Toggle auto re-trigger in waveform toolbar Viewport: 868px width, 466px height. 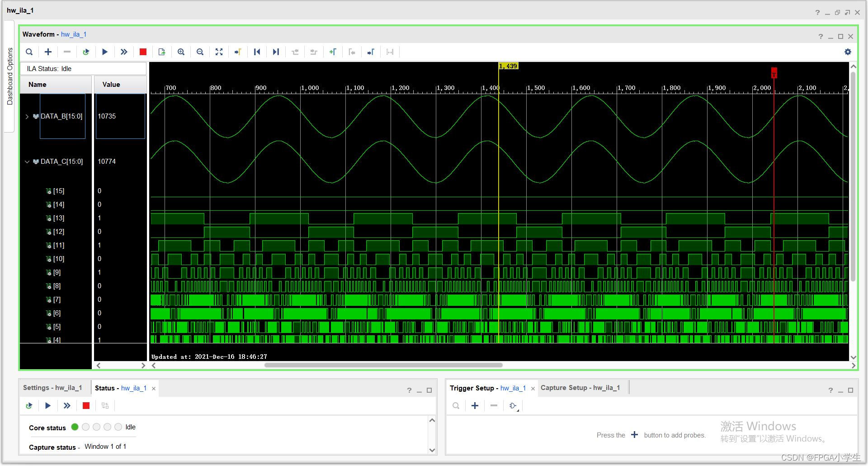pos(86,52)
